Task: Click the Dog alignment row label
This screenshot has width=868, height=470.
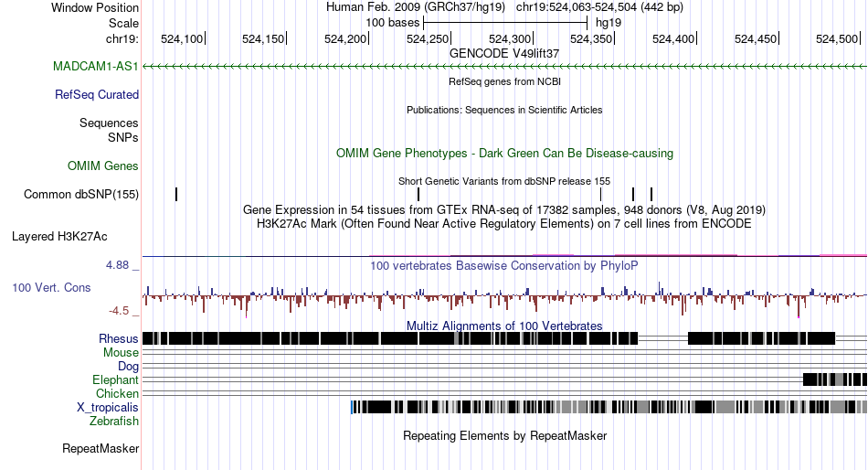Action: tap(127, 367)
